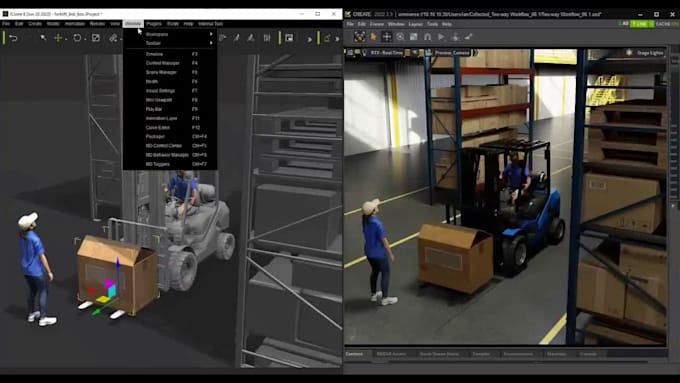Switch to the NVIDIA Assets tab
Screen dimensions: 680x383
pyautogui.click(x=391, y=354)
